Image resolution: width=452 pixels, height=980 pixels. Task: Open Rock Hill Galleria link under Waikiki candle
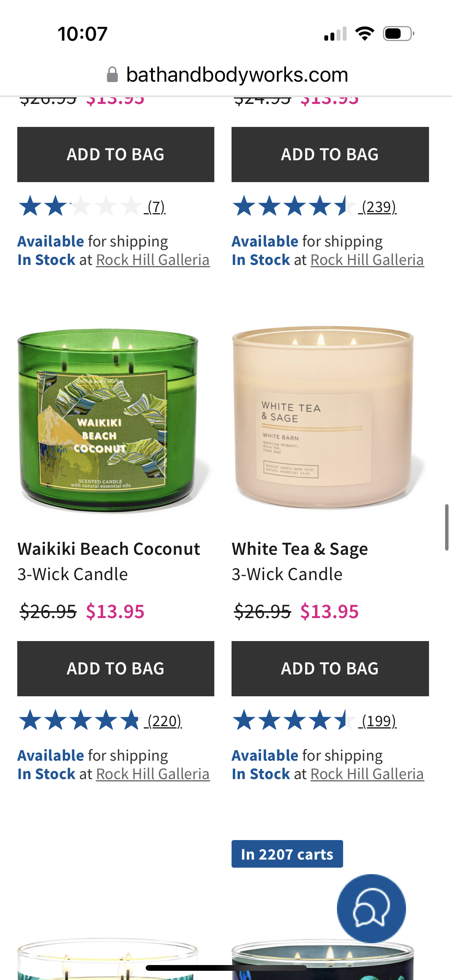153,774
